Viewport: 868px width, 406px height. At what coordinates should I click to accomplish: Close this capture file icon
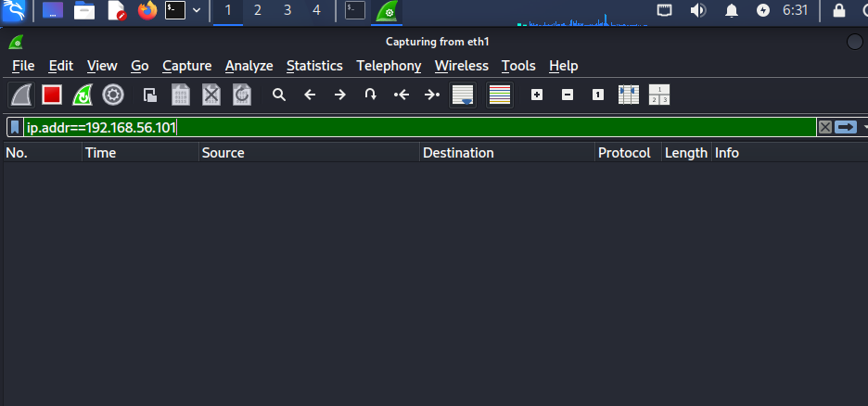[x=211, y=95]
